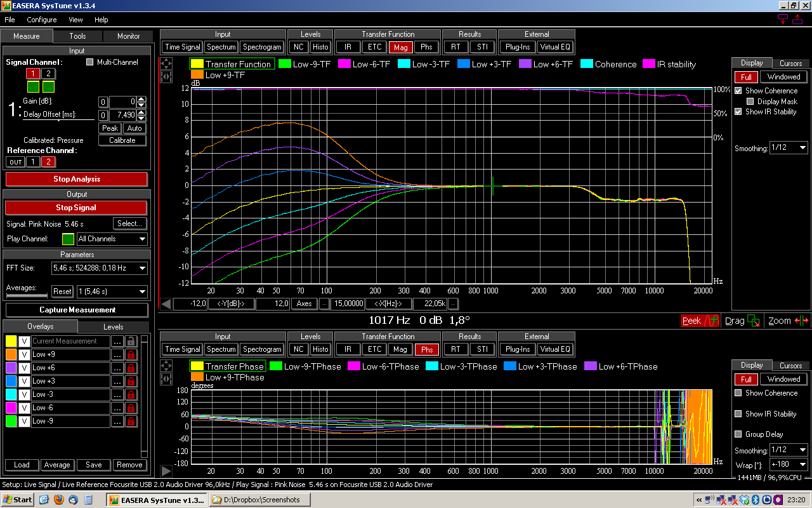Uncheck Show IR Stability in upper display
The image size is (812, 508).
[x=738, y=112]
